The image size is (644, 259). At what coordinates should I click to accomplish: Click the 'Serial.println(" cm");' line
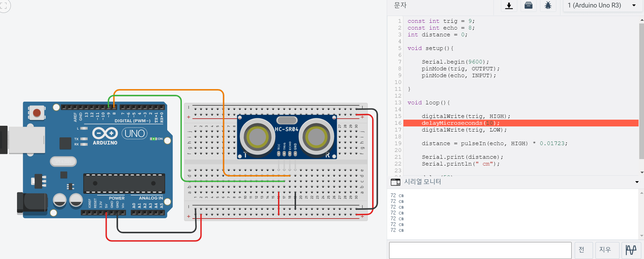coord(461,164)
